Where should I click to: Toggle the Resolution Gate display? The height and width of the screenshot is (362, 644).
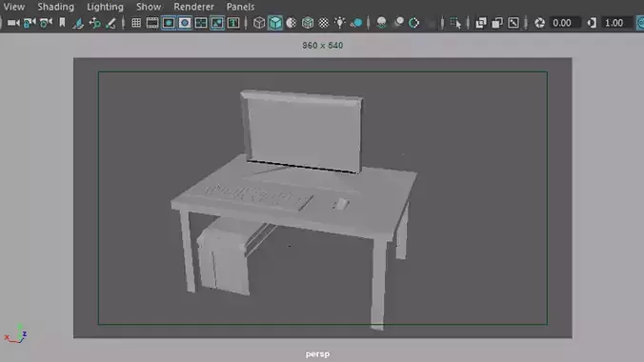(x=169, y=23)
